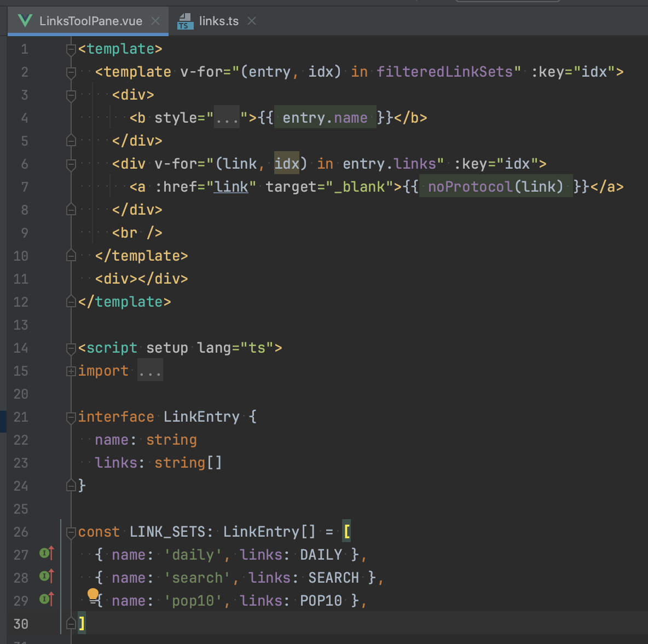Fold the div block on line 3

coord(71,95)
